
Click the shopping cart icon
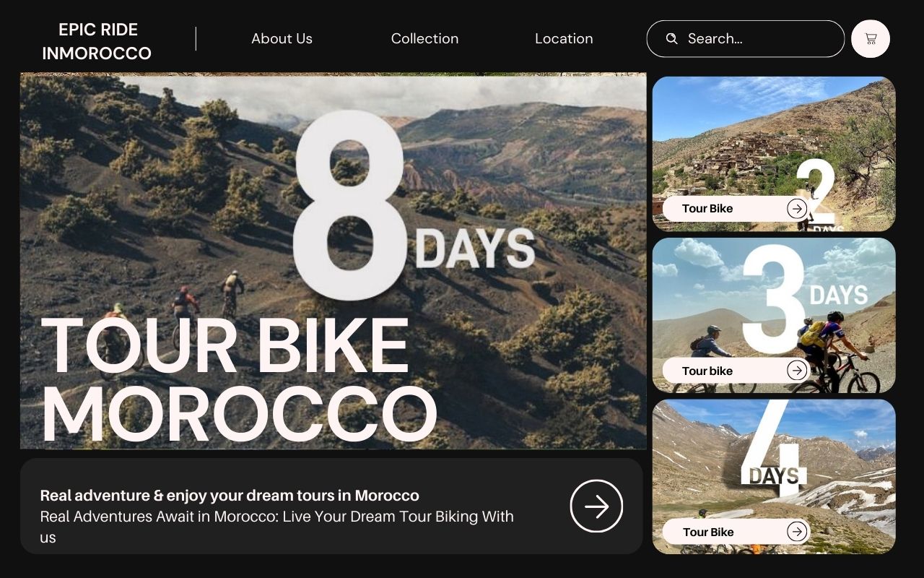[871, 39]
